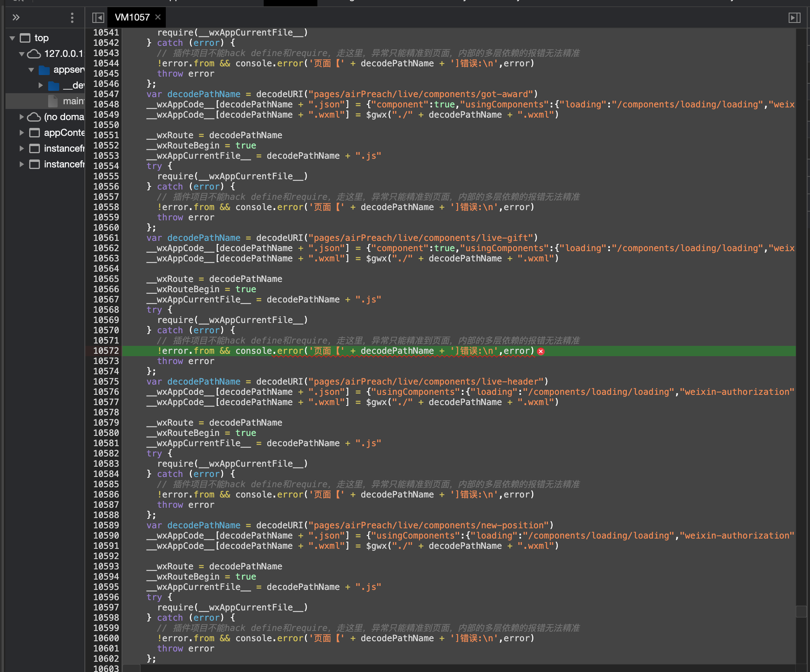Click red error icon on line 10572
Screen dimensions: 810x672
(541, 351)
